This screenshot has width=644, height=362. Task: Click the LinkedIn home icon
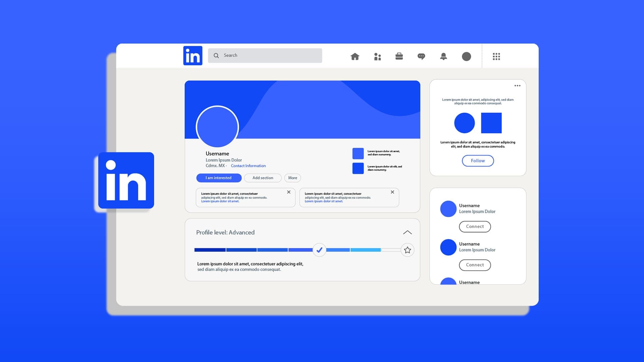coord(355,56)
